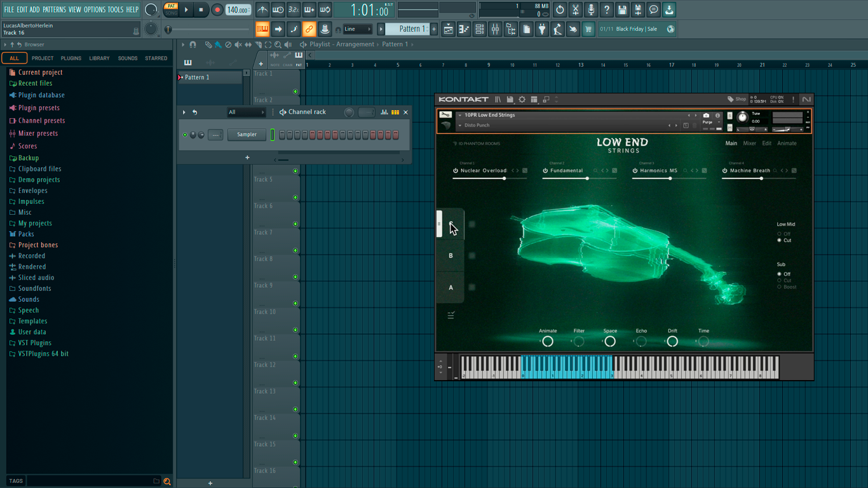Click the Space knob
Screen dimensions: 868x488
pyautogui.click(x=609, y=342)
